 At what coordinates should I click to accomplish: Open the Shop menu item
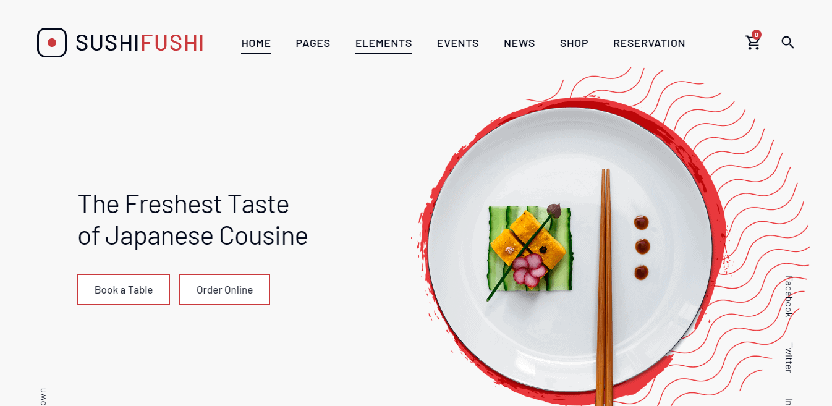pos(574,44)
